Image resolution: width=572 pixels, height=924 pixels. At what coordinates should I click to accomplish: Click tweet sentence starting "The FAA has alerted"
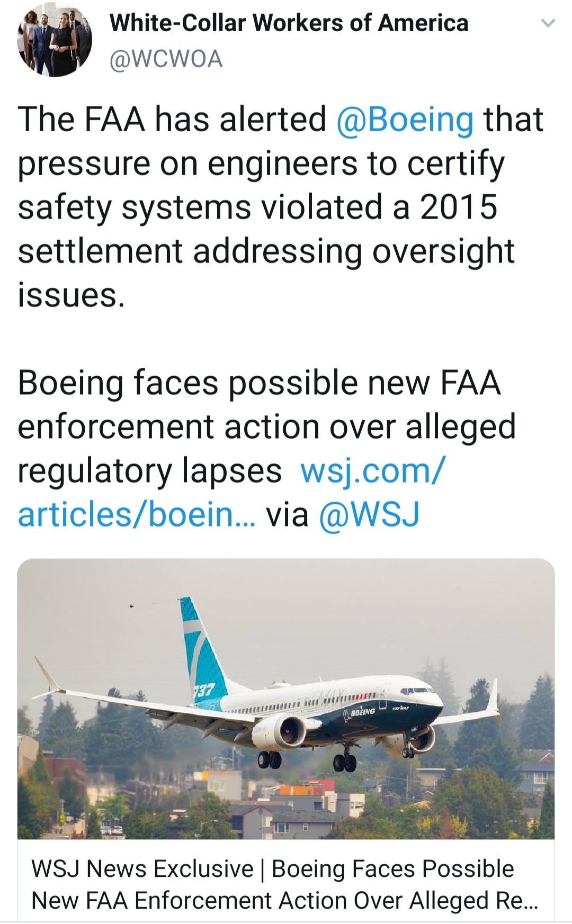tap(172, 119)
